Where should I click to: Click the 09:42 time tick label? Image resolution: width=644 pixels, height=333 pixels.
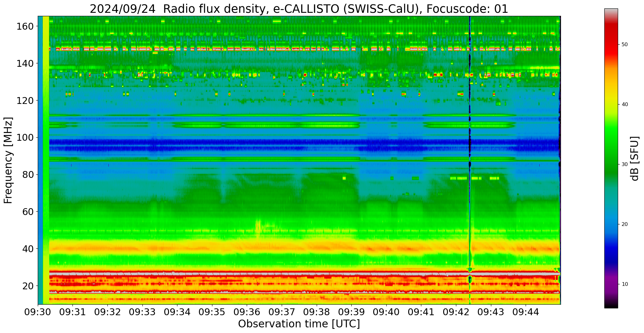[x=456, y=312]
